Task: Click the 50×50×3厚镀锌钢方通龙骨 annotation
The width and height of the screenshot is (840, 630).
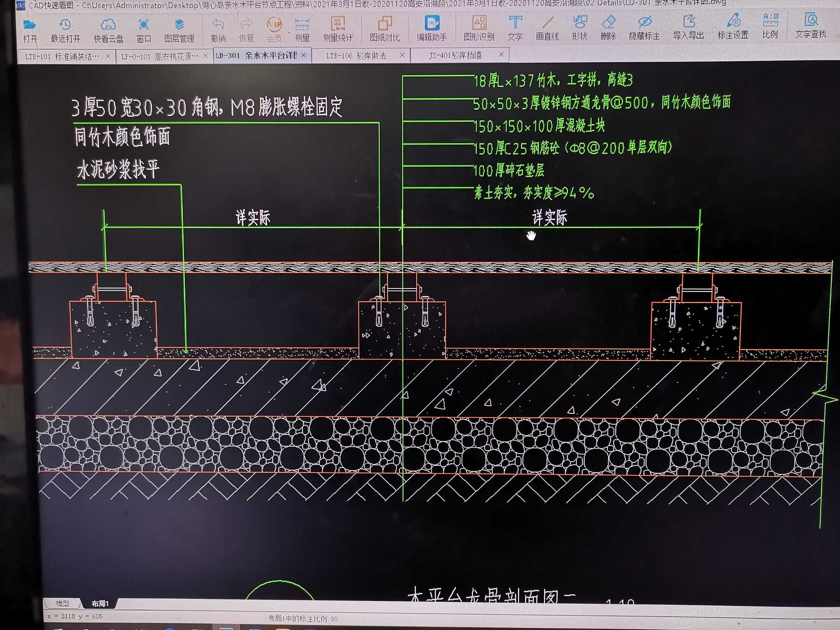Action: point(602,102)
